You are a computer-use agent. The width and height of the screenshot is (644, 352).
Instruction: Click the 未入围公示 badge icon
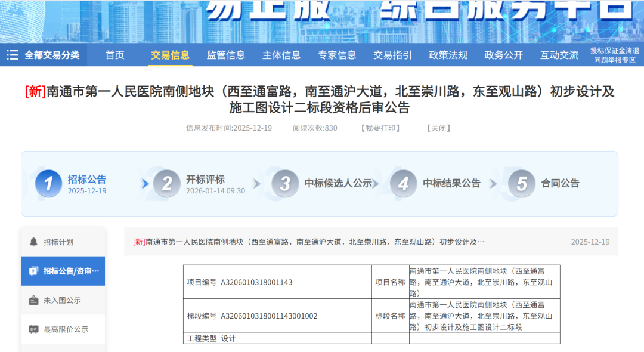[35, 301]
